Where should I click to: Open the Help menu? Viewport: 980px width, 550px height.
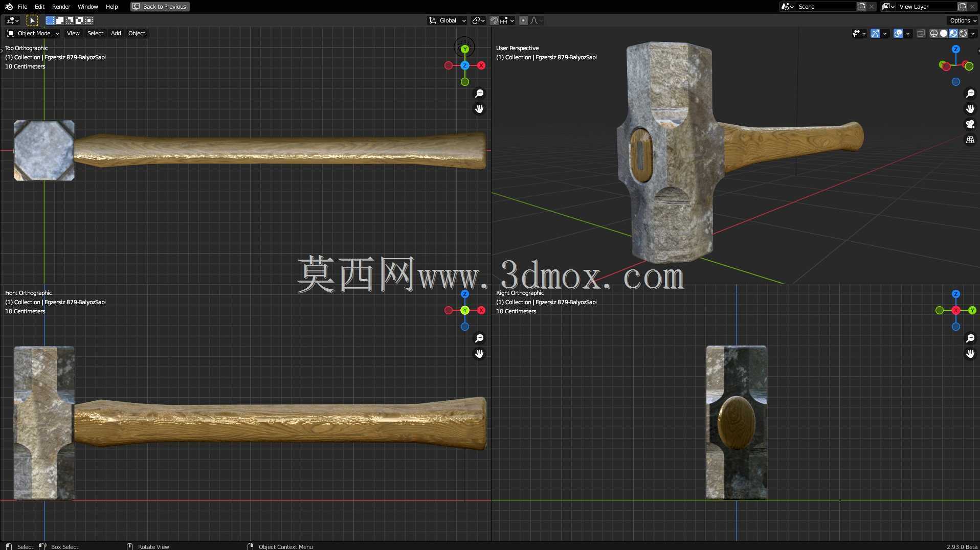pyautogui.click(x=112, y=7)
